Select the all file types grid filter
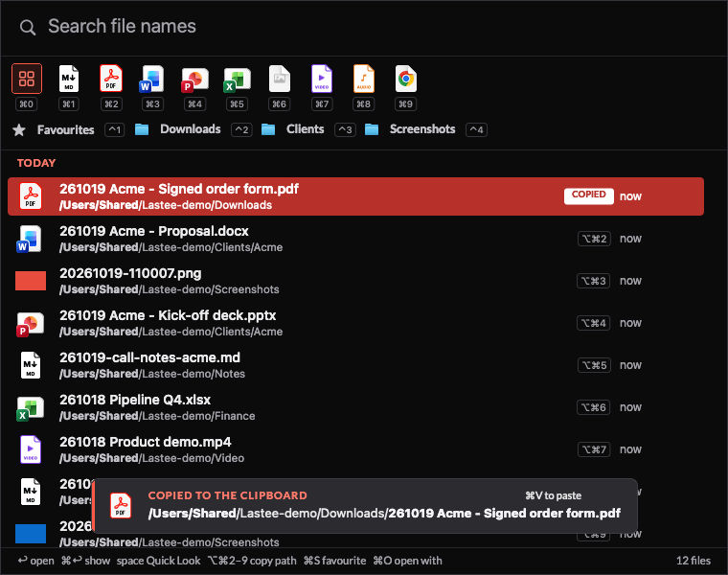This screenshot has height=575, width=728. coord(27,79)
